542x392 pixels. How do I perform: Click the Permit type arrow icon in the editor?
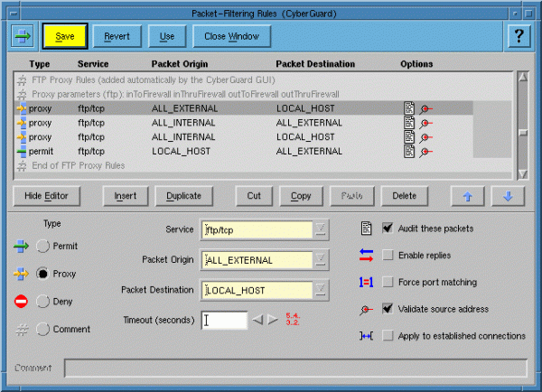[x=21, y=246]
